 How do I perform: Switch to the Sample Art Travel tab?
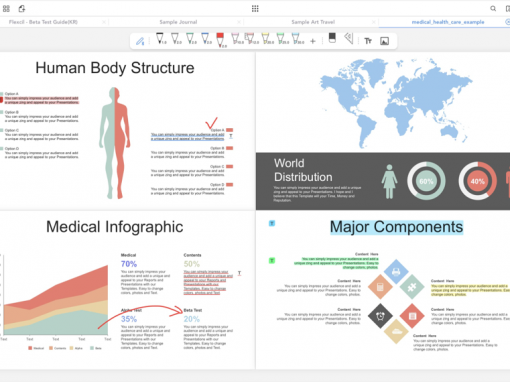point(313,22)
